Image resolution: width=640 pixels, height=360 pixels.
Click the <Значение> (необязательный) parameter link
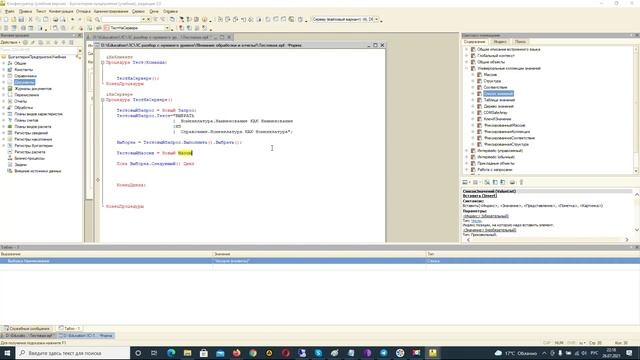click(489, 230)
